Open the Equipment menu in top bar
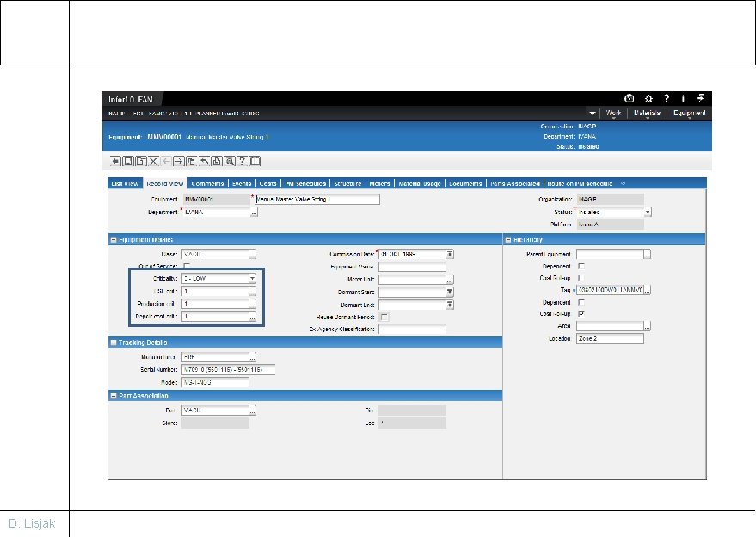Screen dimensions: 756x537 (690, 113)
